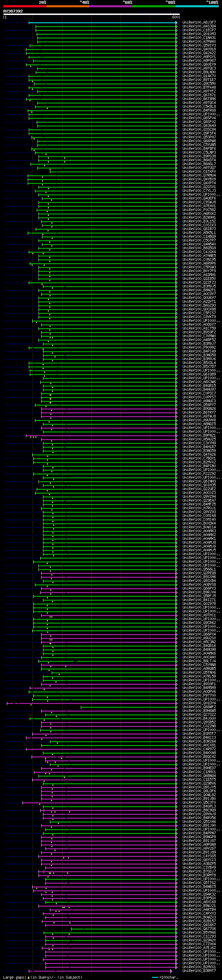This screenshot has height=980, width=222.
Task: Select the white query sequence bar
Action: [x=92, y=15]
